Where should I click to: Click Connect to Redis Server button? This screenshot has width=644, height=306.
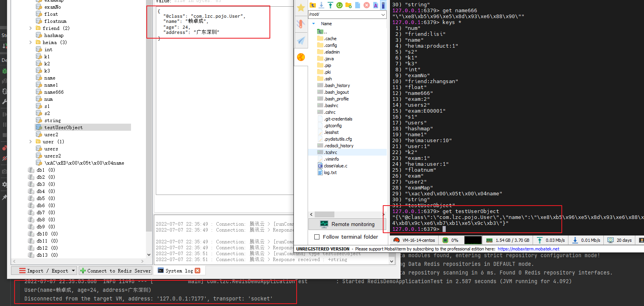point(116,271)
